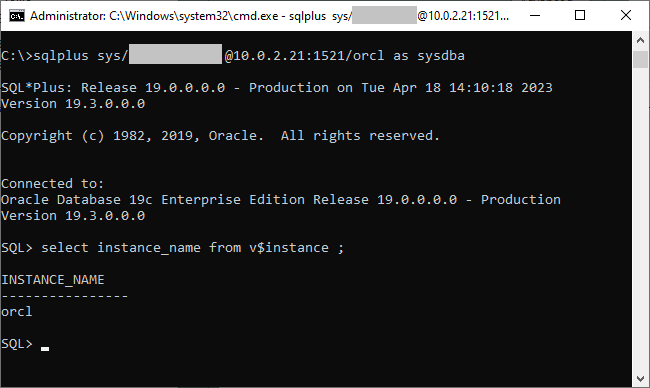
Task: Click the dashed separator under INSTANCE_NAME
Action: point(65,296)
